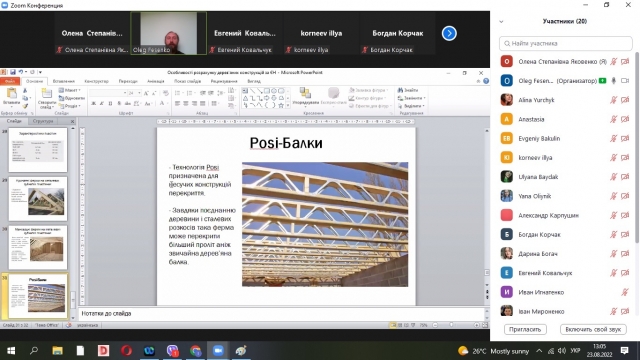Open Chrome from the taskbar
This screenshot has height=360, width=640.
[x=195, y=351]
